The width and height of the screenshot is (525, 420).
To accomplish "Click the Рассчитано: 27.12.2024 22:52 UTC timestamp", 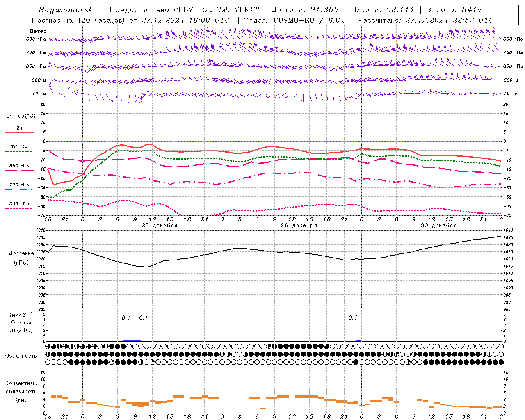I will (426, 20).
